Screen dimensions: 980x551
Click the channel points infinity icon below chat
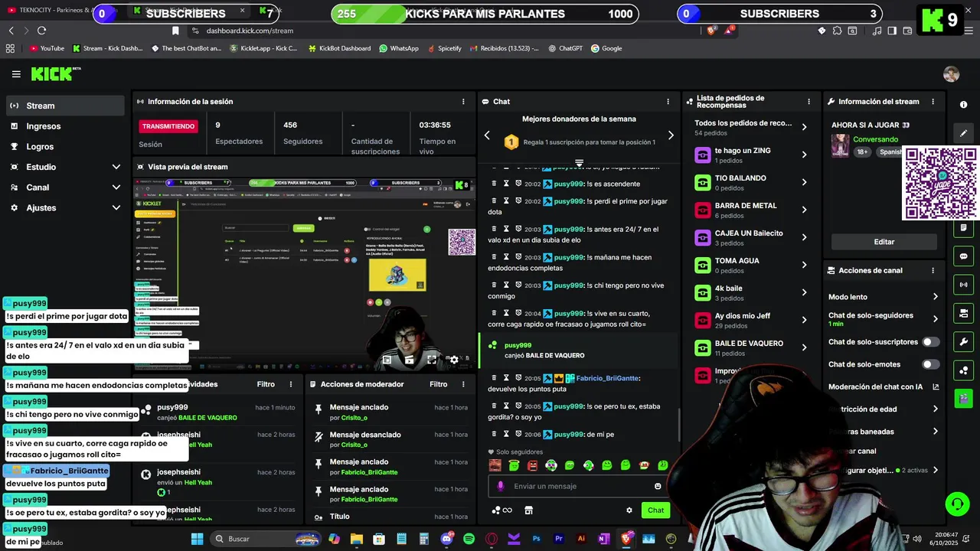[502, 510]
